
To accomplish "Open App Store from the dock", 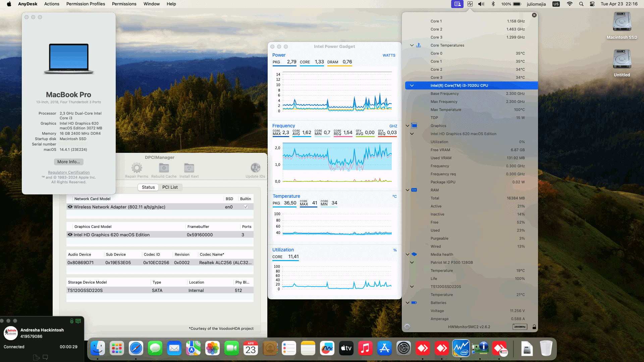I will tap(385, 349).
